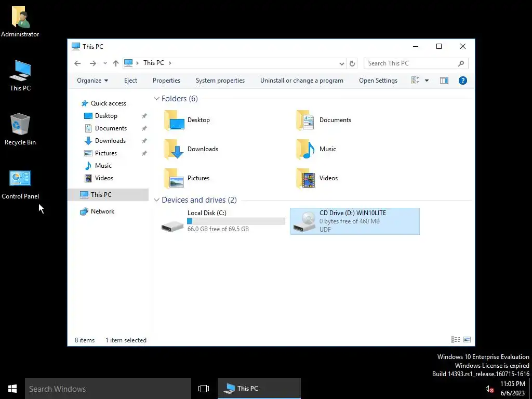Select the Recycle Bin desktop icon
The image size is (532, 399).
(20, 129)
